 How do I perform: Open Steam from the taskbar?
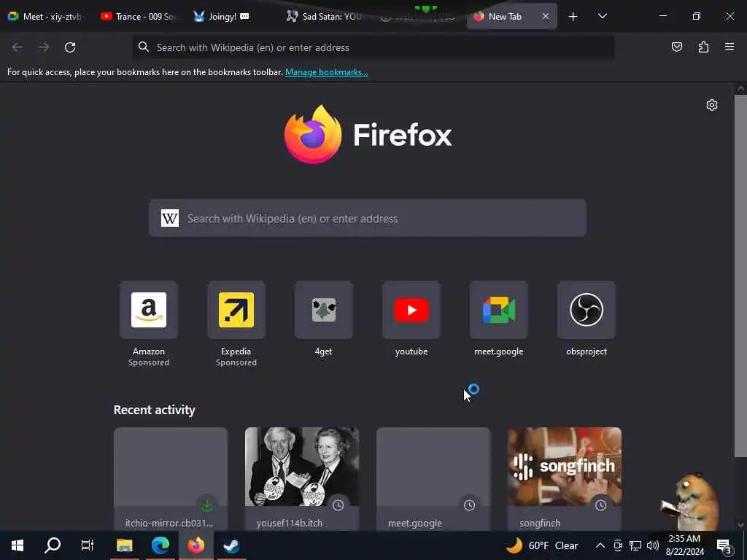pyautogui.click(x=231, y=545)
